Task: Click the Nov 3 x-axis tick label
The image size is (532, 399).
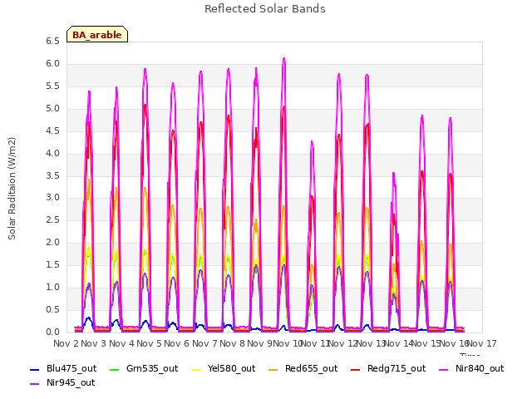Action: click(93, 343)
